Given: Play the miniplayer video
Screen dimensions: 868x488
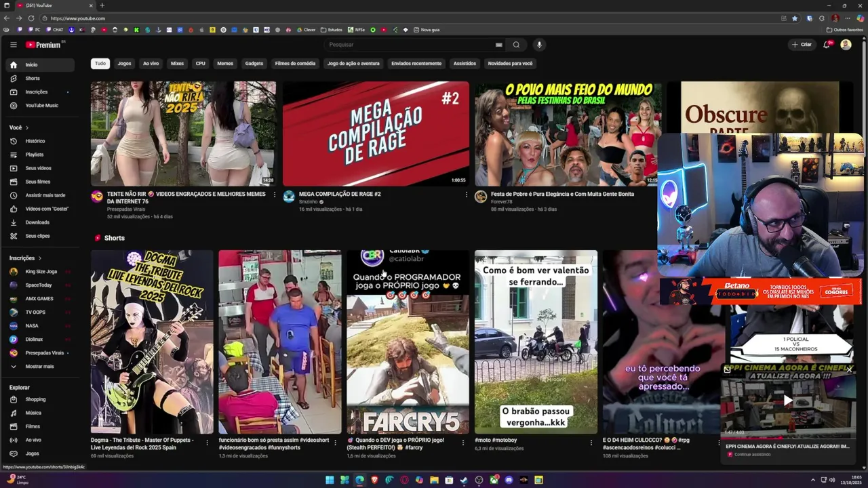Looking at the screenshot, I should (x=788, y=401).
